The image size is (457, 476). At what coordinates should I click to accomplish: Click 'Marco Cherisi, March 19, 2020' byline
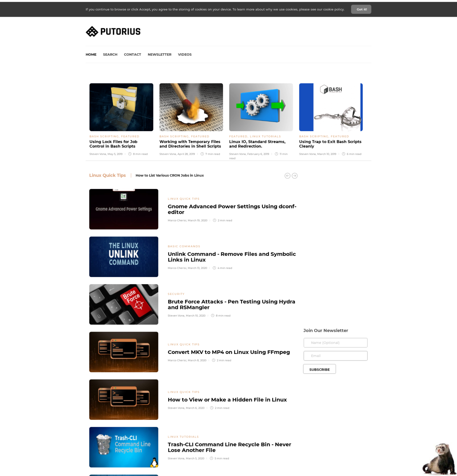(187, 220)
